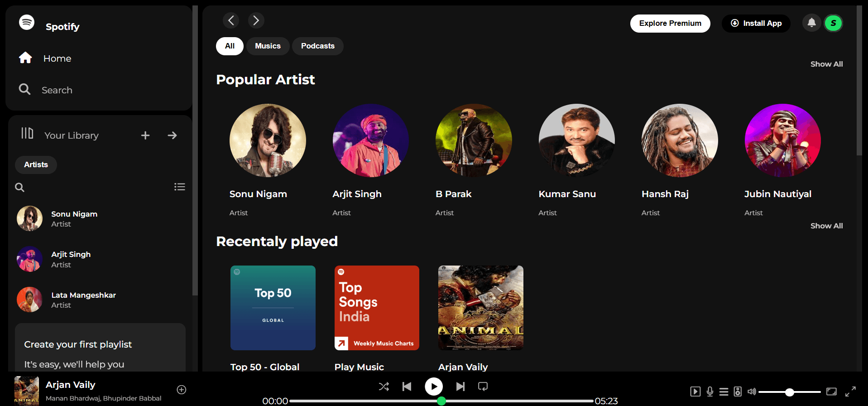Open Top Songs India cover
Viewport: 868px width, 406px height.
point(377,308)
